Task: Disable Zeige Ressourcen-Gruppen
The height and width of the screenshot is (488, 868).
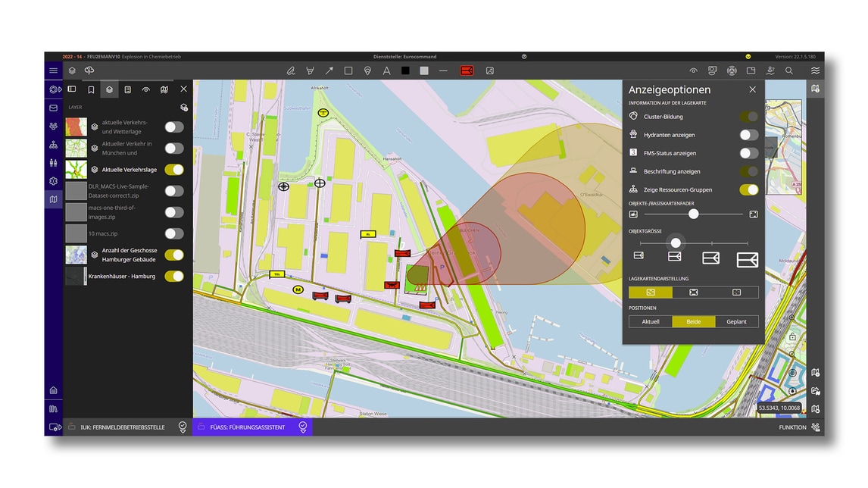Action: [748, 189]
